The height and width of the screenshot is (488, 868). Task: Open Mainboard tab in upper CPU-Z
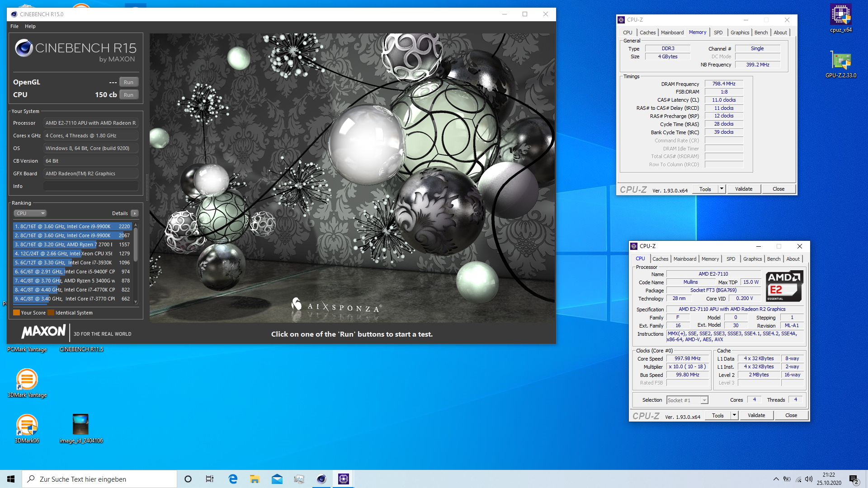[x=672, y=33]
